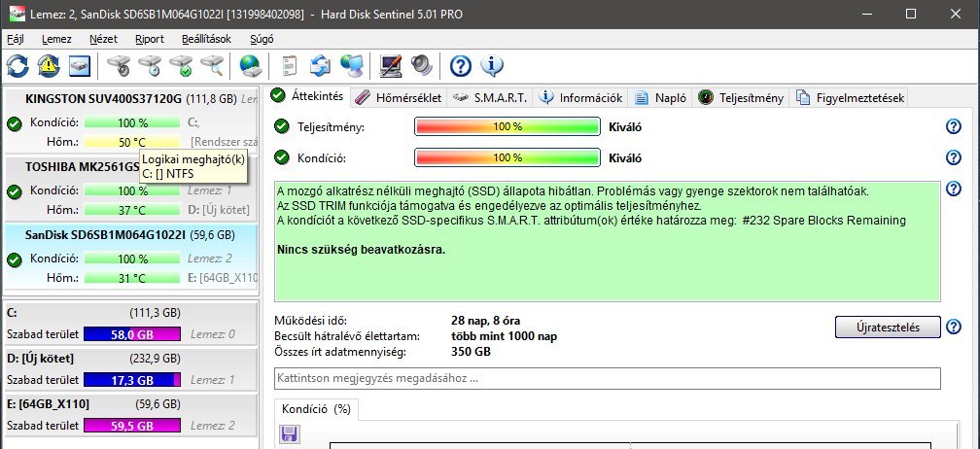
Task: Open the Nézet menu
Action: (103, 39)
